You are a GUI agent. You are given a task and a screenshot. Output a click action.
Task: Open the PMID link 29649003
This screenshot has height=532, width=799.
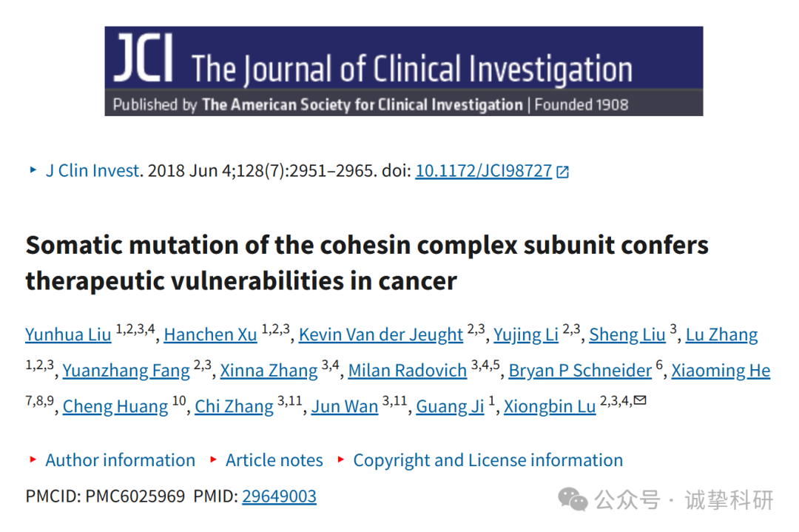point(279,496)
